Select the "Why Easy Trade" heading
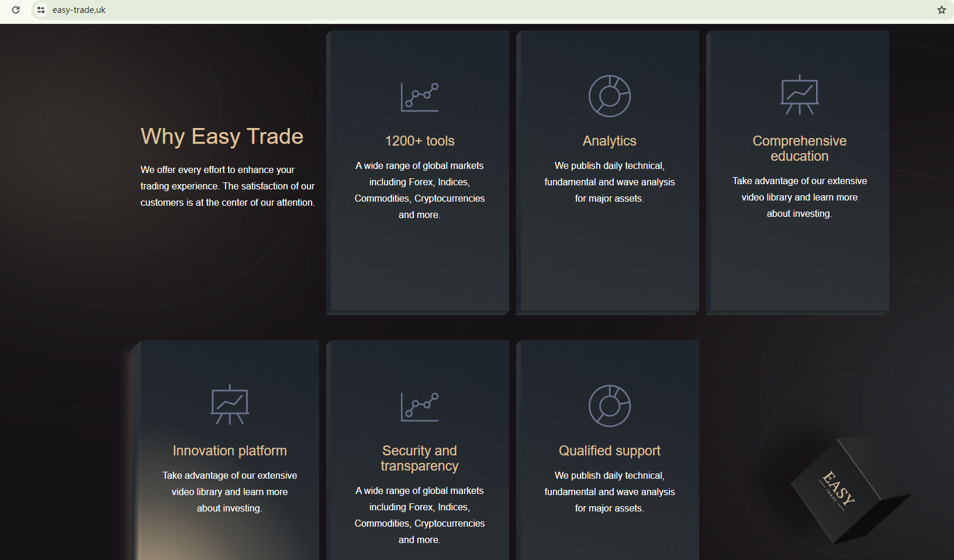Screen dimensions: 954x560 click(x=222, y=136)
